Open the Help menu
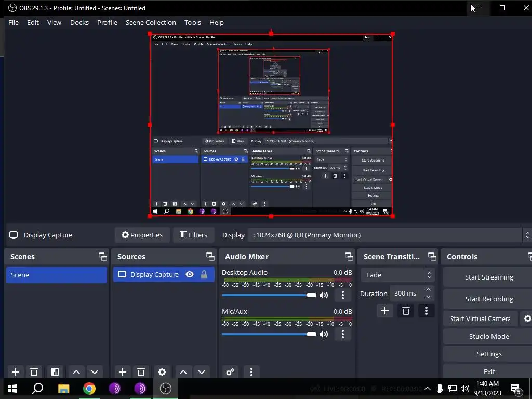The height and width of the screenshot is (399, 532). (x=217, y=22)
